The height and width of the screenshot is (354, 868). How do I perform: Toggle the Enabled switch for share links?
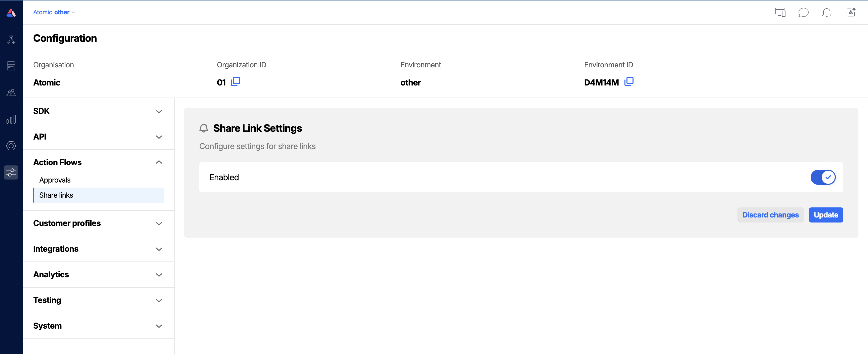[823, 177]
